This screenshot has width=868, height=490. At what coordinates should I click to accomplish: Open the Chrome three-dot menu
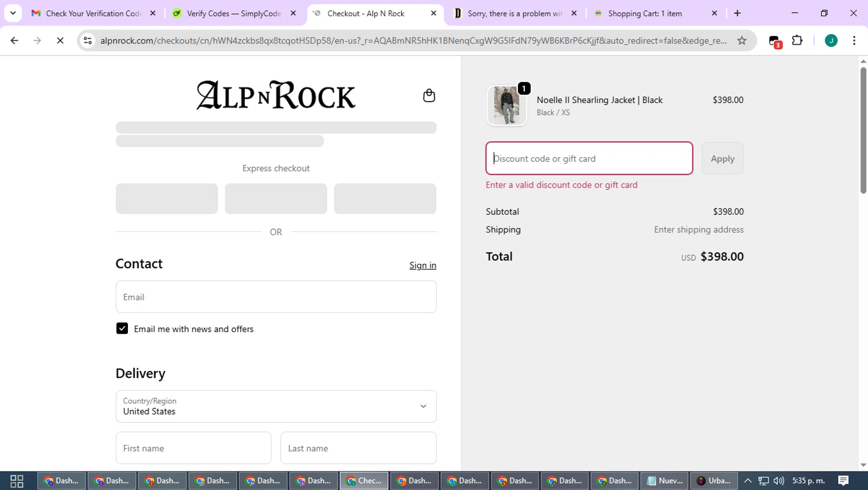pyautogui.click(x=854, y=40)
